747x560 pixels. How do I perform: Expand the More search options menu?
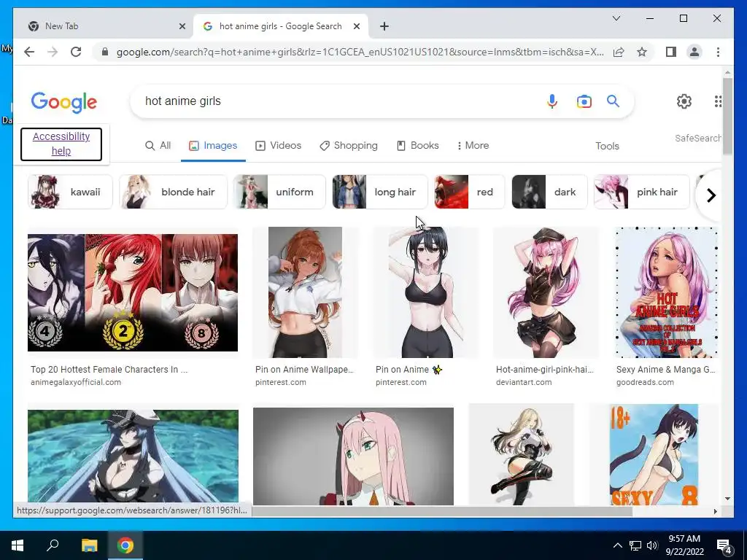(473, 146)
